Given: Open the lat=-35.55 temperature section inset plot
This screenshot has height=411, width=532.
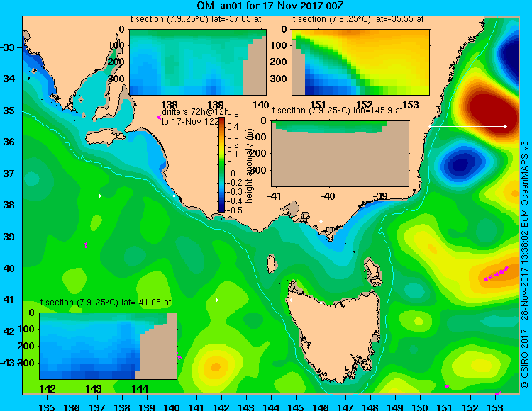Looking at the screenshot, I should pyautogui.click(x=360, y=62).
